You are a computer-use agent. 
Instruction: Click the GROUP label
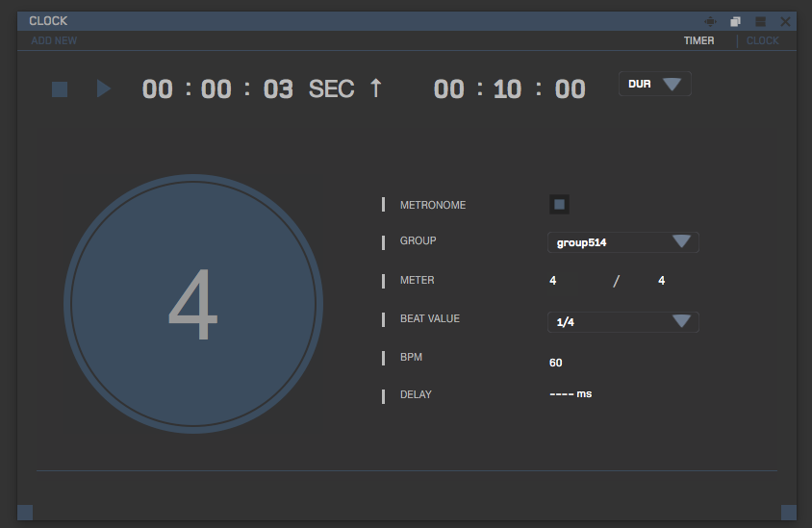tap(418, 240)
